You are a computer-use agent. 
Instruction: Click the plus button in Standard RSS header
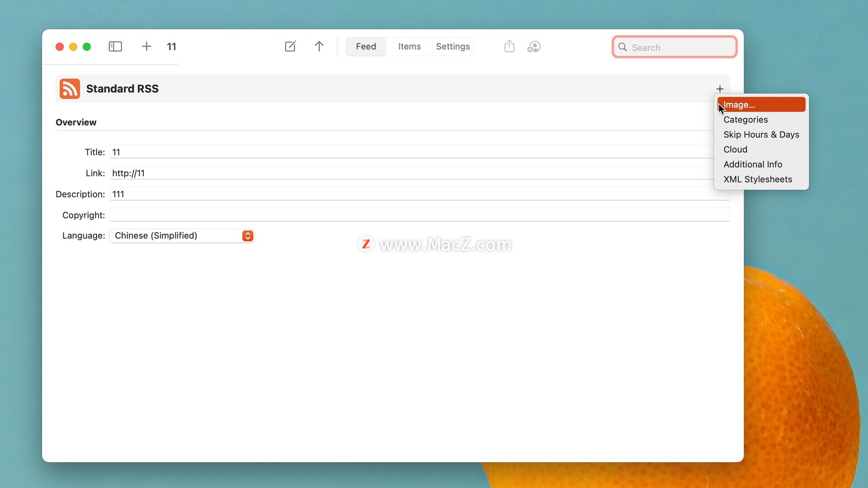click(x=720, y=89)
